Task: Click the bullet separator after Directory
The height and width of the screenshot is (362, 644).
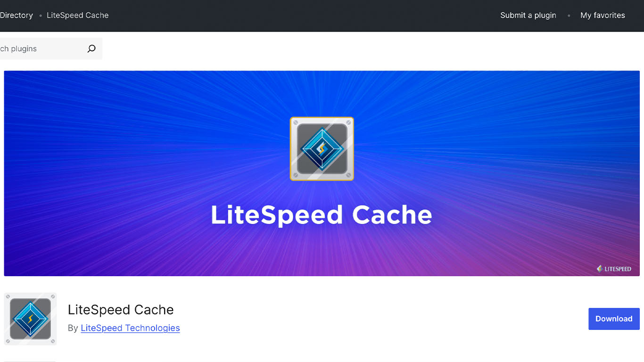Action: pos(40,15)
